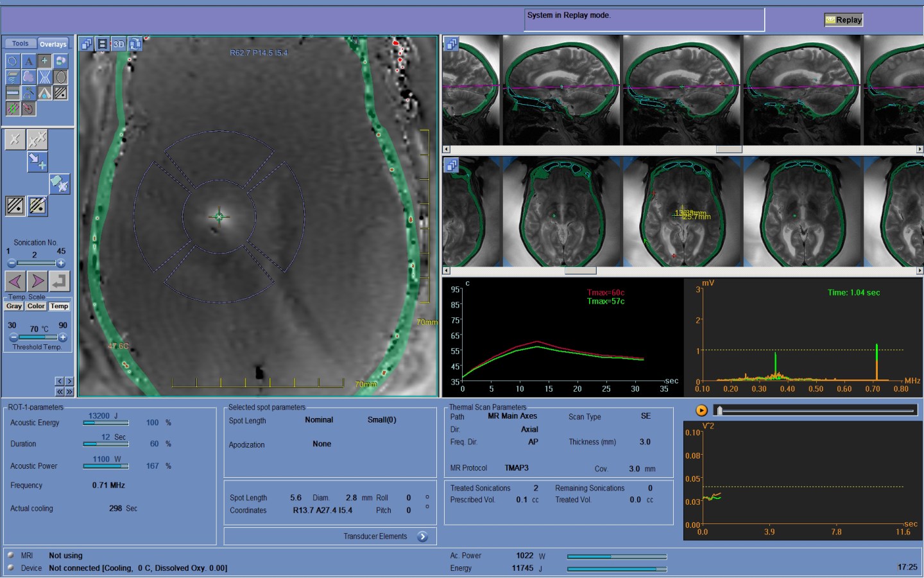Click the Sonication No. slider track

(x=36, y=263)
